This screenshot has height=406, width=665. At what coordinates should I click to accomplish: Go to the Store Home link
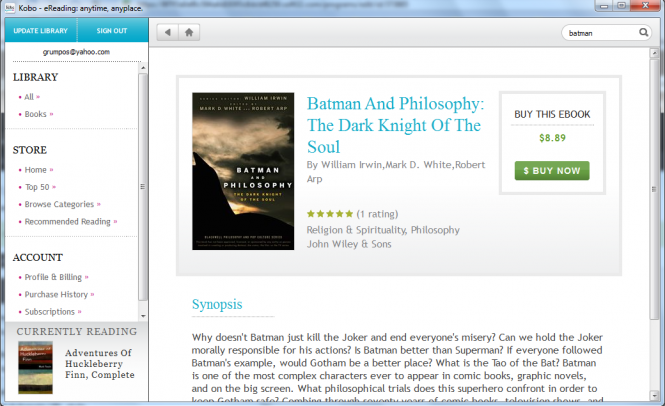pyautogui.click(x=36, y=170)
